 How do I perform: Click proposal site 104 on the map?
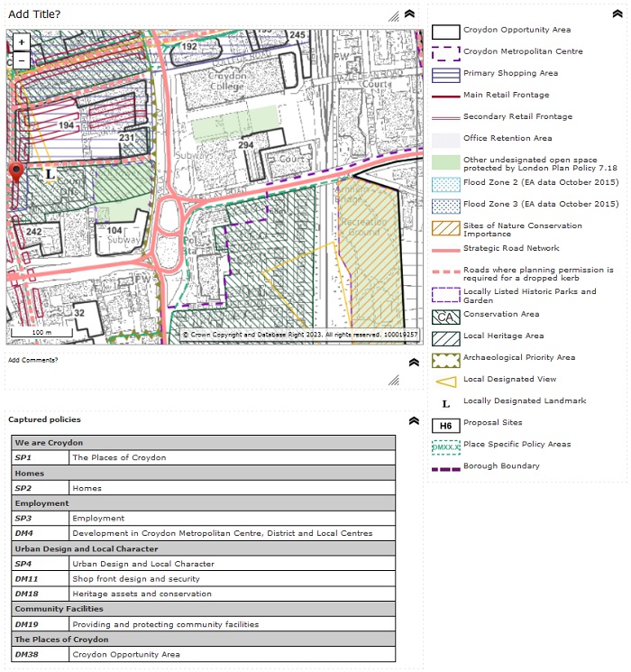click(114, 230)
